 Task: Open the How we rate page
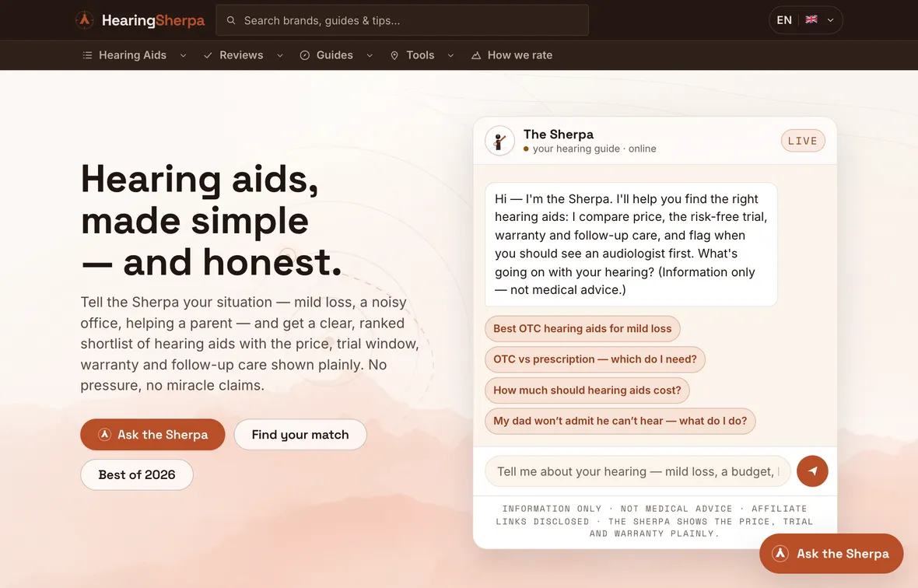point(520,55)
